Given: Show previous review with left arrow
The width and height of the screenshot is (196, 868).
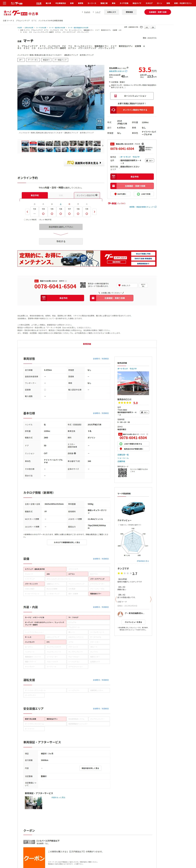Looking at the screenshot, I should pos(116,599).
